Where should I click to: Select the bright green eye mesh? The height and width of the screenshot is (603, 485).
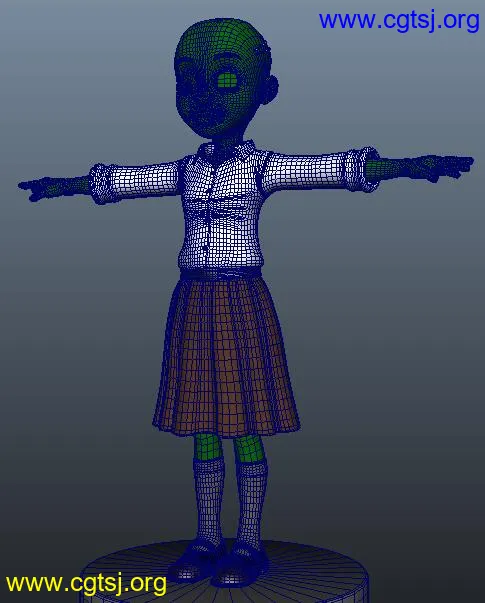227,81
